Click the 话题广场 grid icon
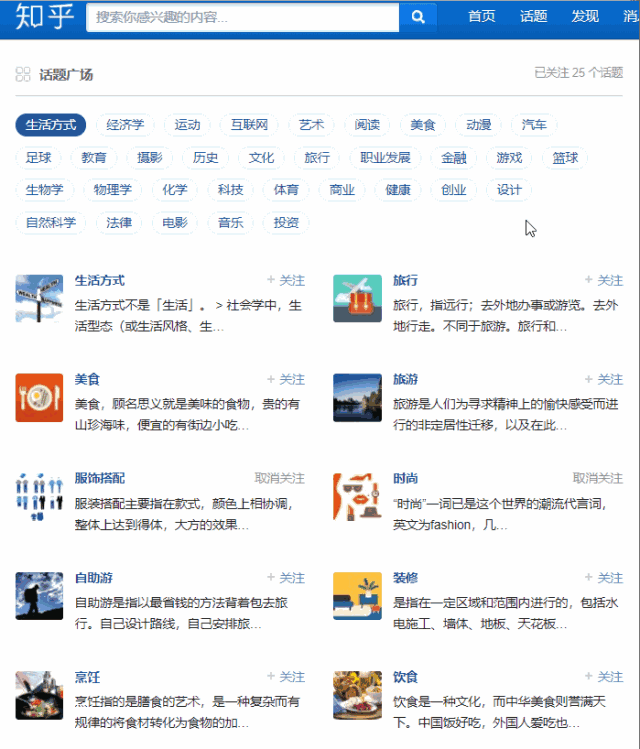Screen dimensions: 640x749 click(x=23, y=74)
